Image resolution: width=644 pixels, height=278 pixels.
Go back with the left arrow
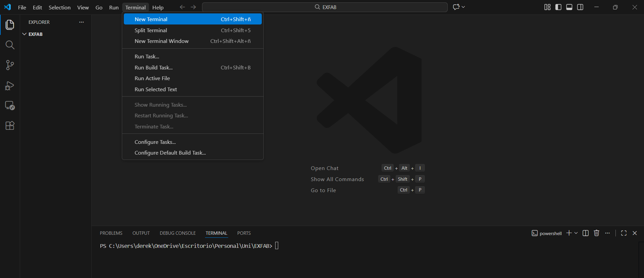tap(182, 7)
